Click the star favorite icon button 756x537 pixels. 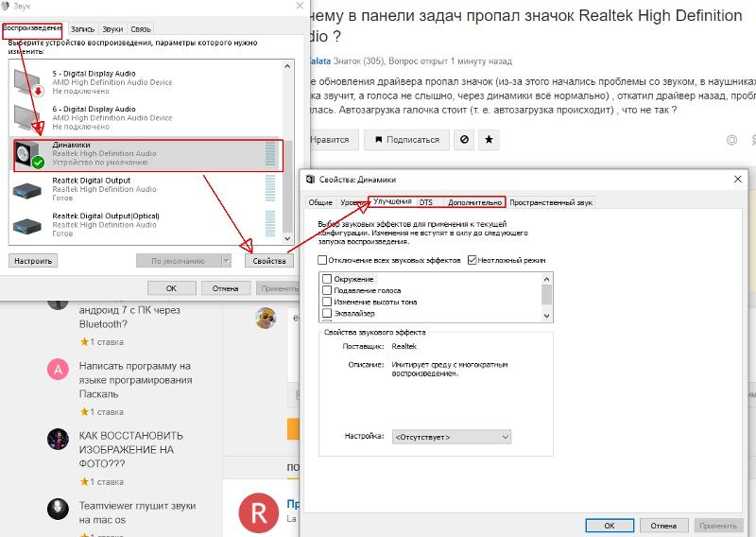489,139
